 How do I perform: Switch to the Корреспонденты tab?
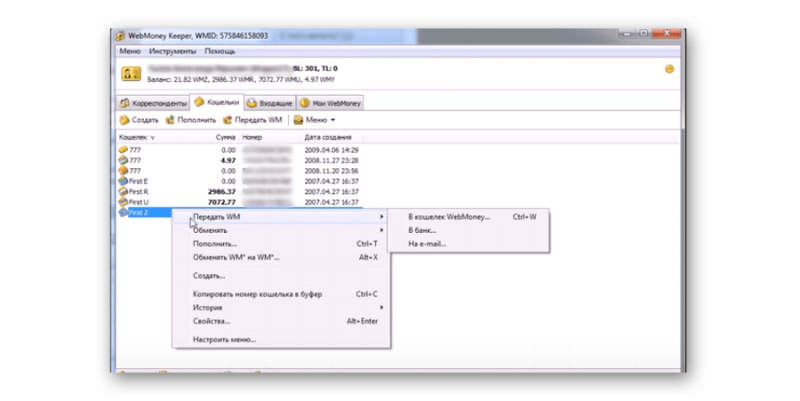pos(153,103)
